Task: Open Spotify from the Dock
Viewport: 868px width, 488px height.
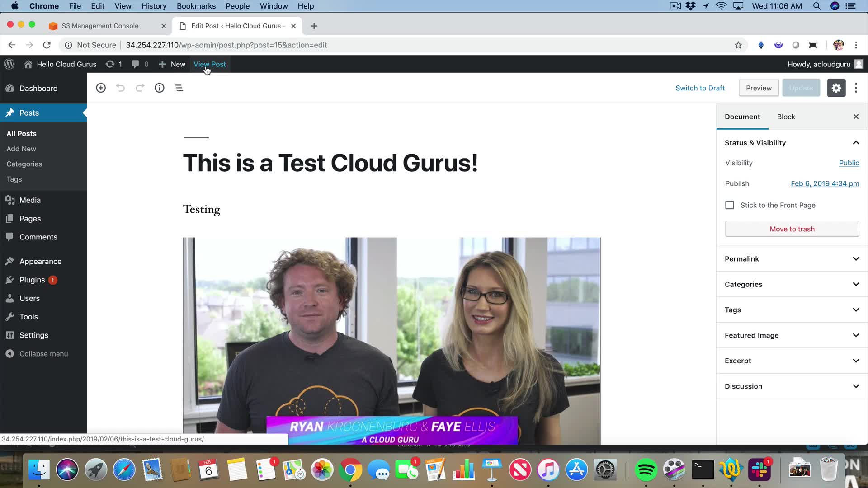Action: (646, 470)
